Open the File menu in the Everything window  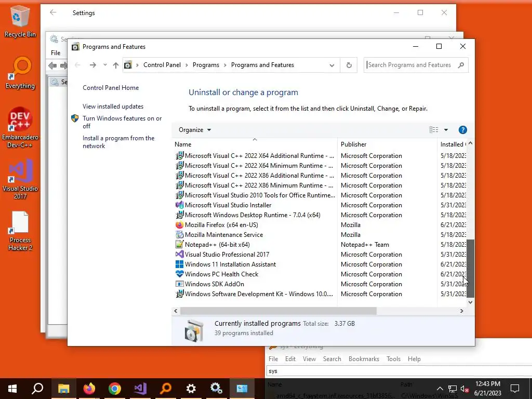click(x=273, y=359)
